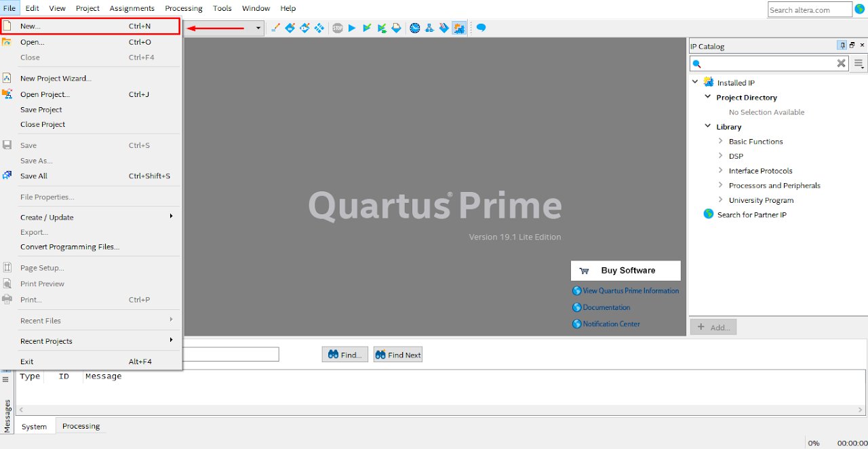Image resolution: width=868 pixels, height=449 pixels.
Task: Float the IP Catalog panel window
Action: click(x=852, y=45)
